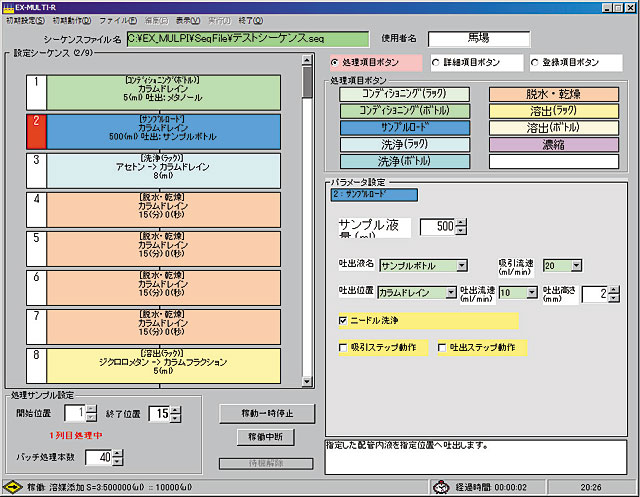The height and width of the screenshot is (497, 640).
Task: Enable the 吸引ステップ動作 checkbox
Action: [x=343, y=348]
